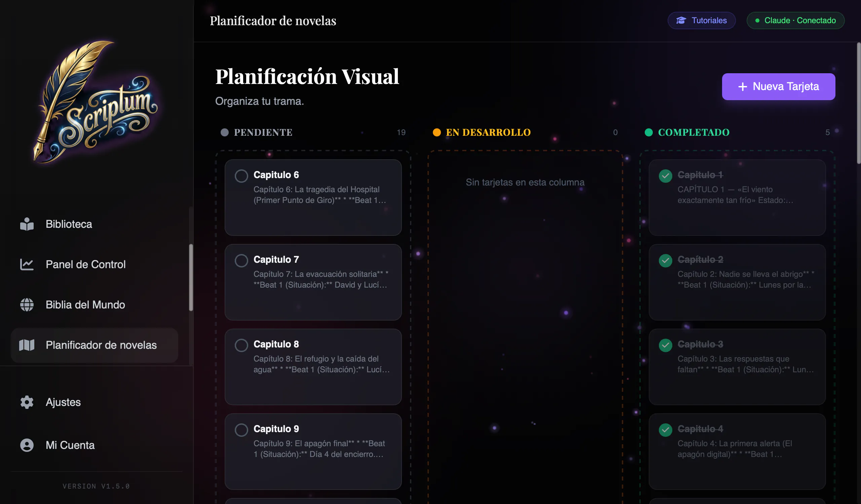The image size is (861, 504).
Task: Click the VERSION V1.5.0 label
Action: pos(96,486)
